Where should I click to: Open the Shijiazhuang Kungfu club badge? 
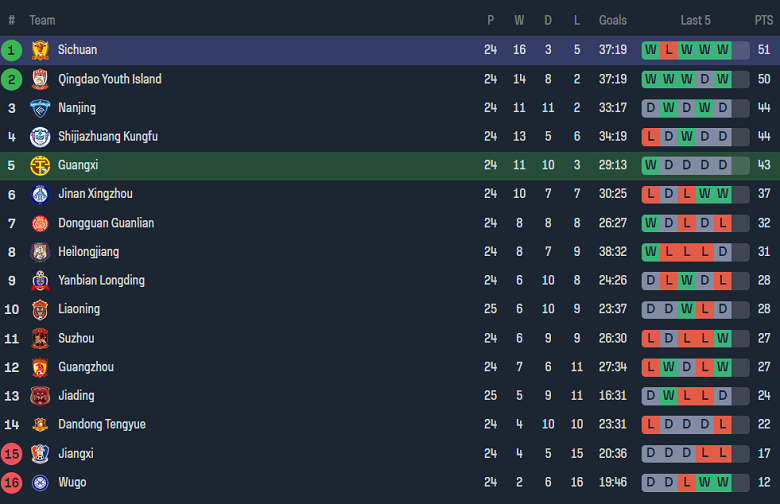[40, 137]
